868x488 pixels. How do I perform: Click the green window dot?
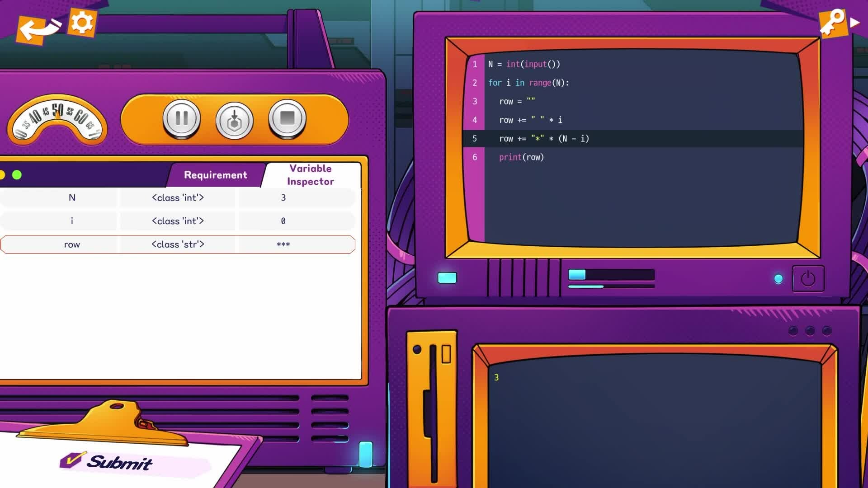coord(17,175)
